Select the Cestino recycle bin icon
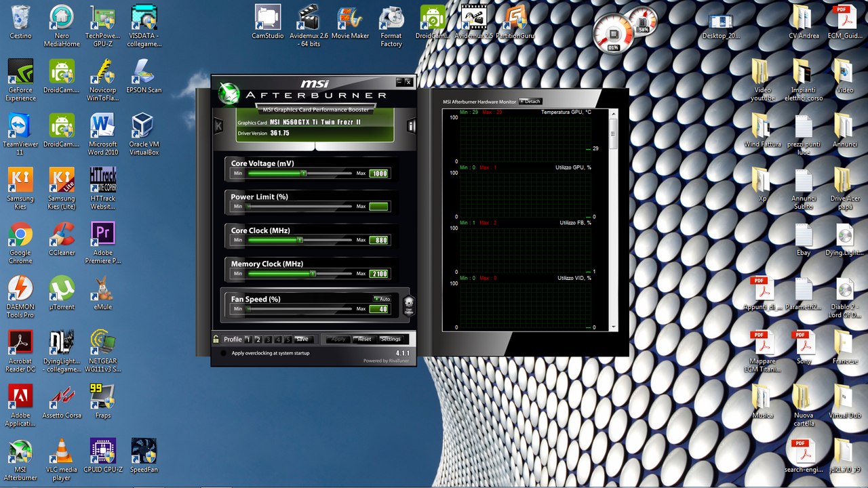This screenshot has width=868, height=488. pyautogui.click(x=20, y=23)
